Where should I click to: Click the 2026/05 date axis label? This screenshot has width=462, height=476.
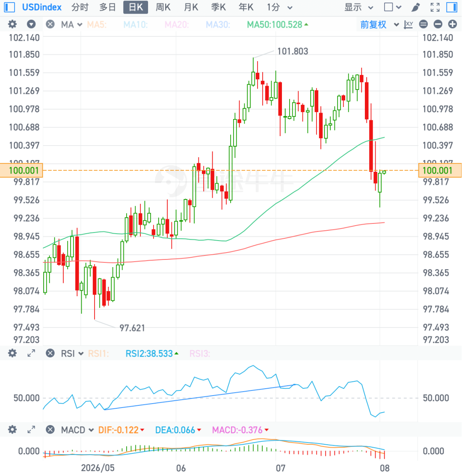[x=98, y=468]
